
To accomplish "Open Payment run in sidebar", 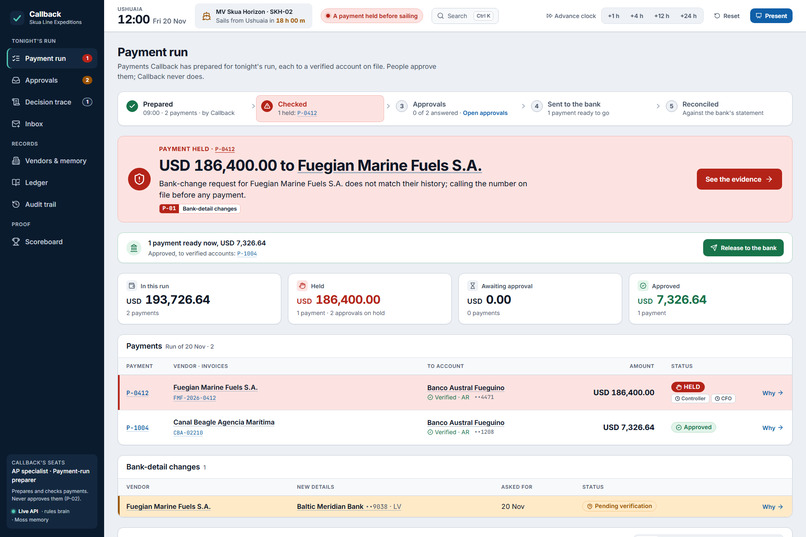I will [52, 59].
